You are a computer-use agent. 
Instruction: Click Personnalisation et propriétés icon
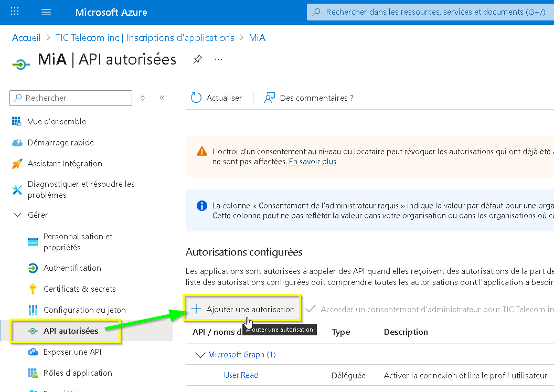point(33,242)
